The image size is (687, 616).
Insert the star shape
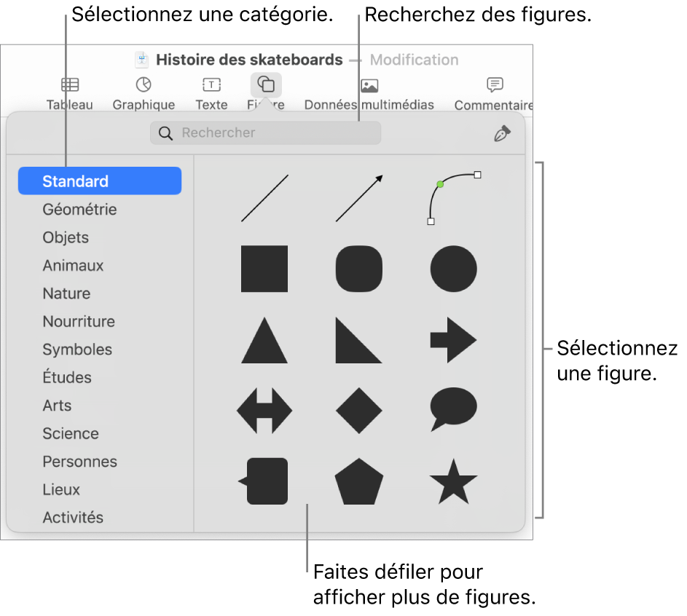(x=454, y=481)
